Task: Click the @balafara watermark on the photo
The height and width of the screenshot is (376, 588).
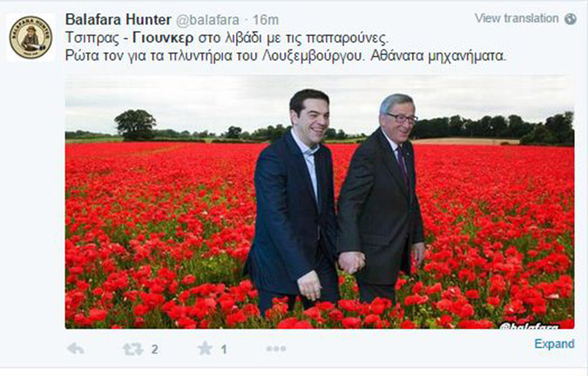Action: (529, 326)
